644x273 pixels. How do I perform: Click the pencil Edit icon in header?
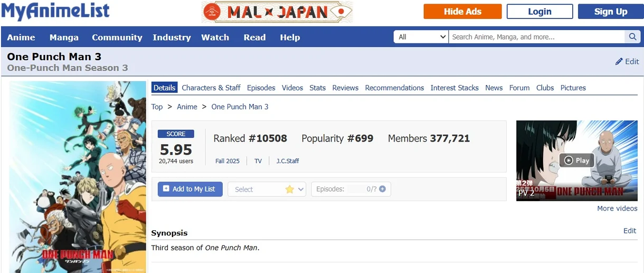click(x=619, y=61)
